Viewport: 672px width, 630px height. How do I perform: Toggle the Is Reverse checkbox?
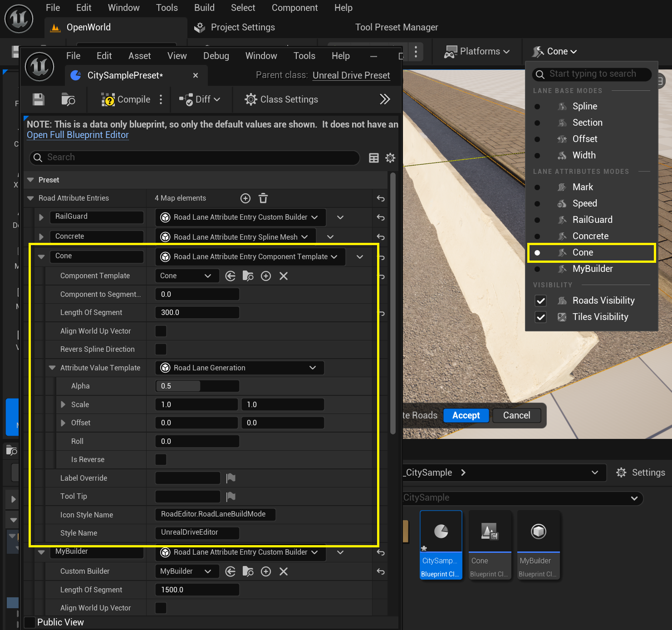pos(161,459)
